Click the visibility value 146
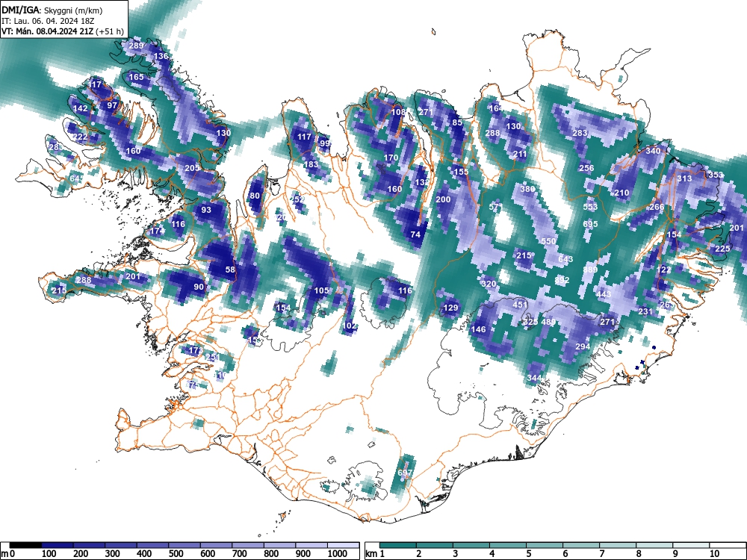Viewport: 747px width, 560px height. click(478, 329)
